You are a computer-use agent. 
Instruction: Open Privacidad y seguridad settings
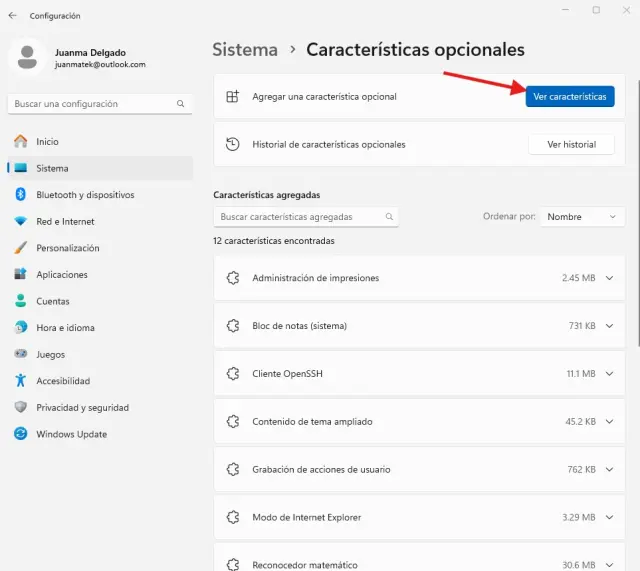click(83, 408)
